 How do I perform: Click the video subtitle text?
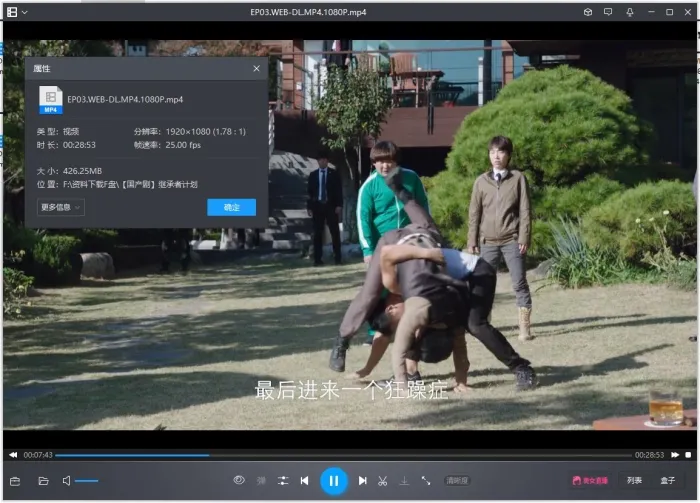[351, 391]
